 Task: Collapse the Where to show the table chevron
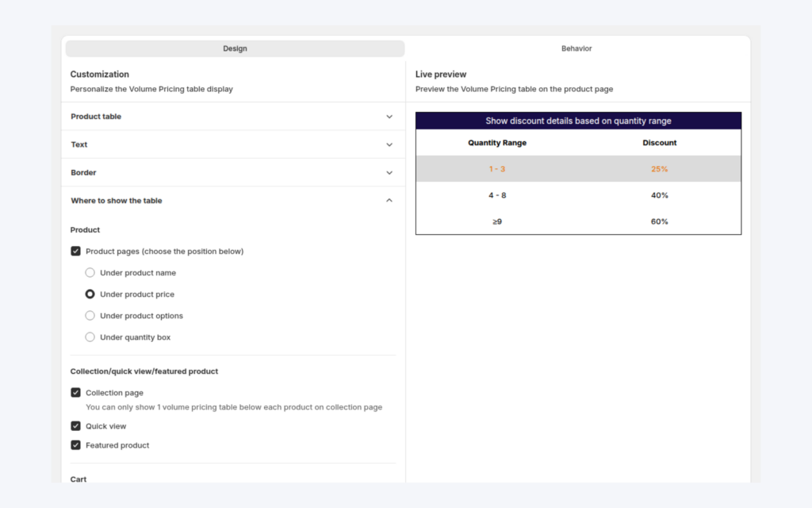coord(389,201)
